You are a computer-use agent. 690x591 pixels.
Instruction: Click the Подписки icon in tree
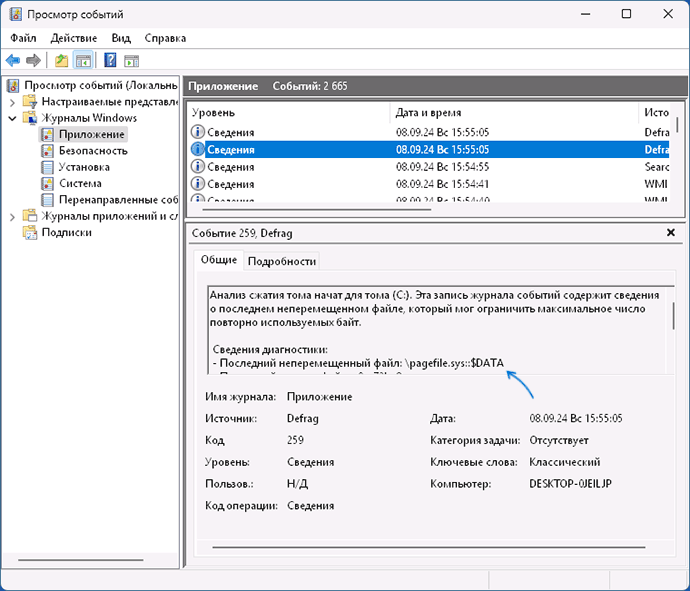pos(30,232)
